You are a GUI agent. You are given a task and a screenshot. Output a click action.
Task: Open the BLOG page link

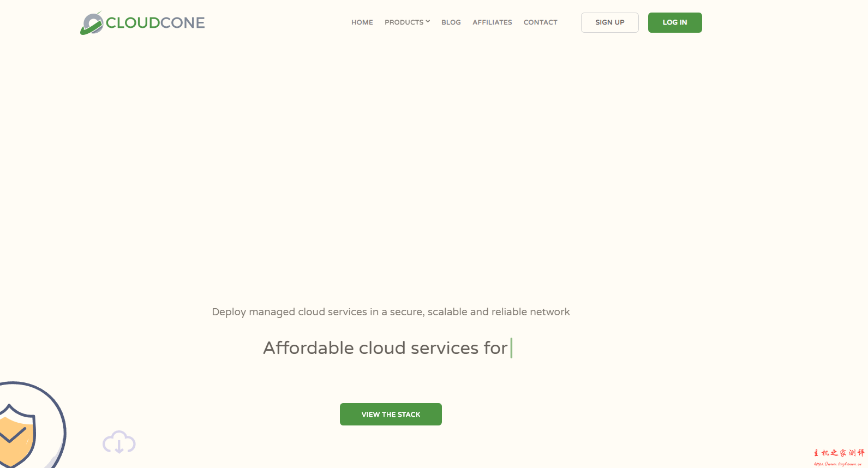pos(451,22)
